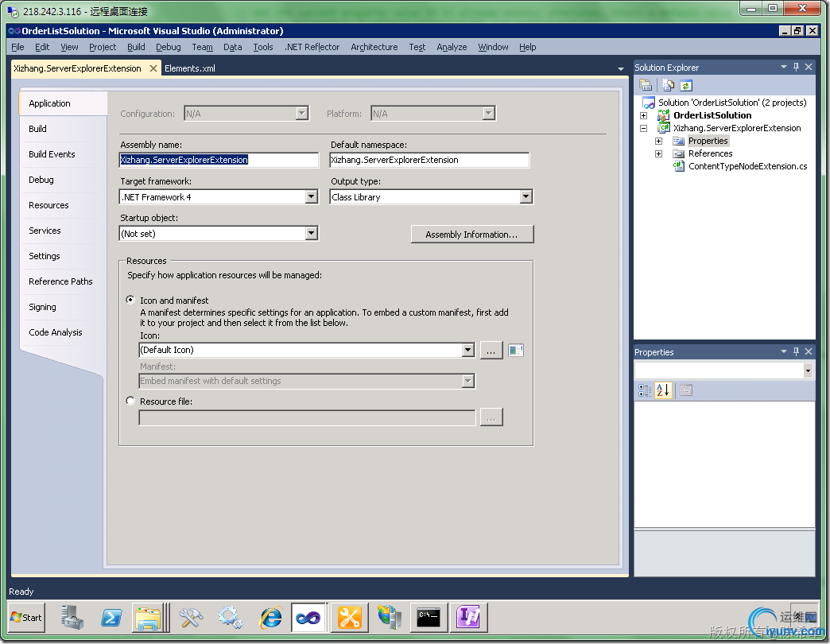Pin the Solution Explorer panel
The height and width of the screenshot is (644, 830).
pyautogui.click(x=796, y=68)
